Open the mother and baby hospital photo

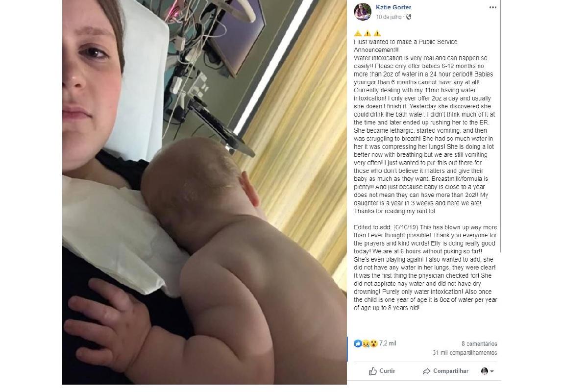coord(204,192)
